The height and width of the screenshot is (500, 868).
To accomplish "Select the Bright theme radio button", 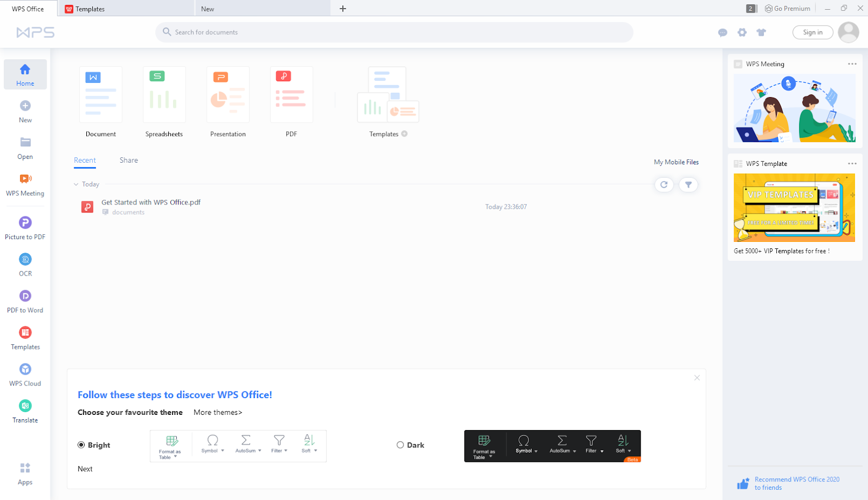I will click(x=81, y=445).
